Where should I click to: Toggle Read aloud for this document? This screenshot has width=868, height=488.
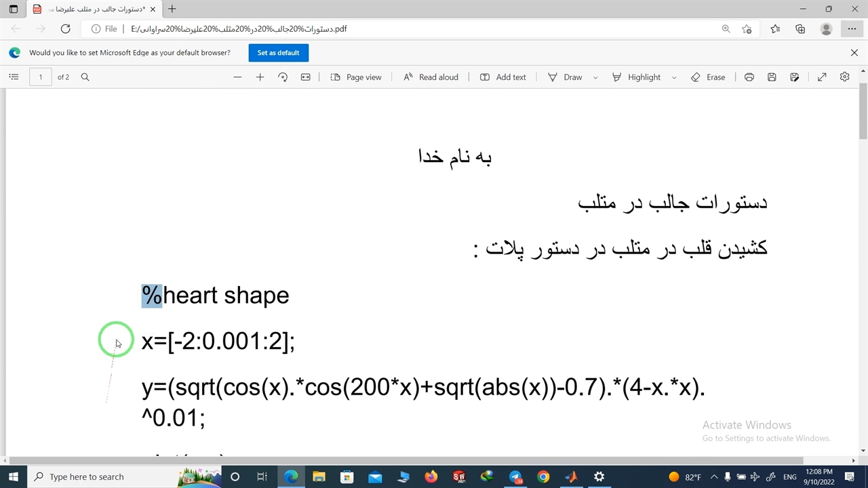pos(431,77)
